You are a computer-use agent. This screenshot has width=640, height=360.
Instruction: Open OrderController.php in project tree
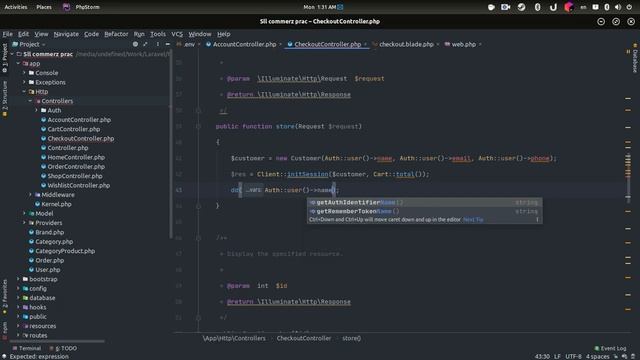76,167
